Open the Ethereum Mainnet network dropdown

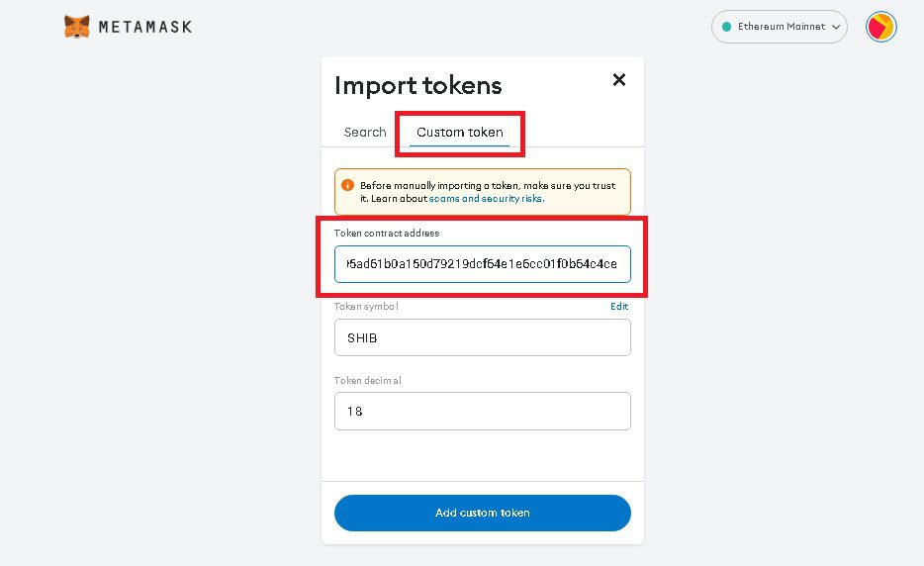[780, 27]
